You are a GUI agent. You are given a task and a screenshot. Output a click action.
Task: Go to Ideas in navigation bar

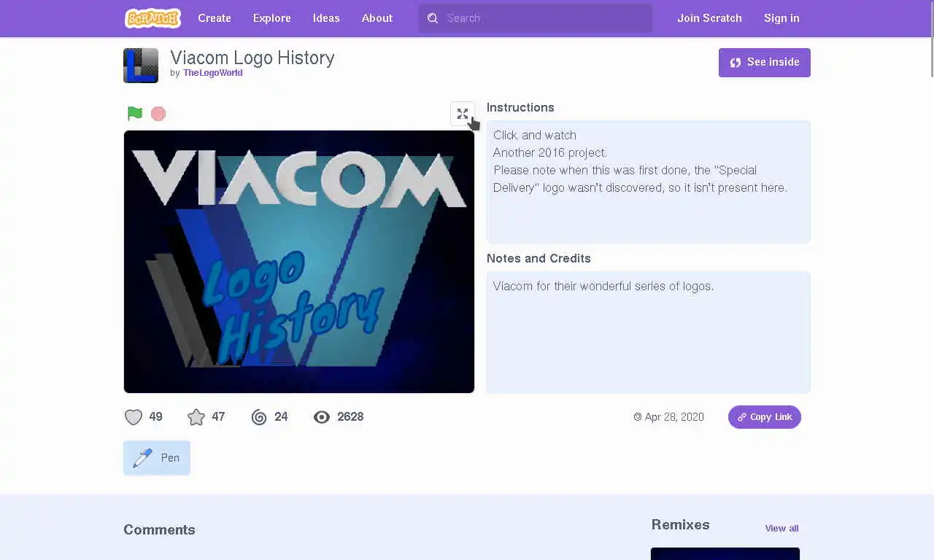coord(326,18)
